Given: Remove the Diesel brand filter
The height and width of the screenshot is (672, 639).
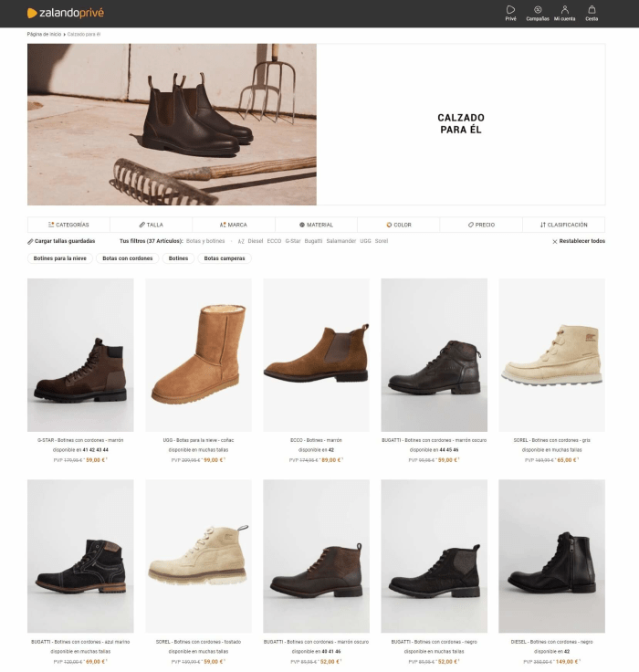Looking at the screenshot, I should pos(256,241).
